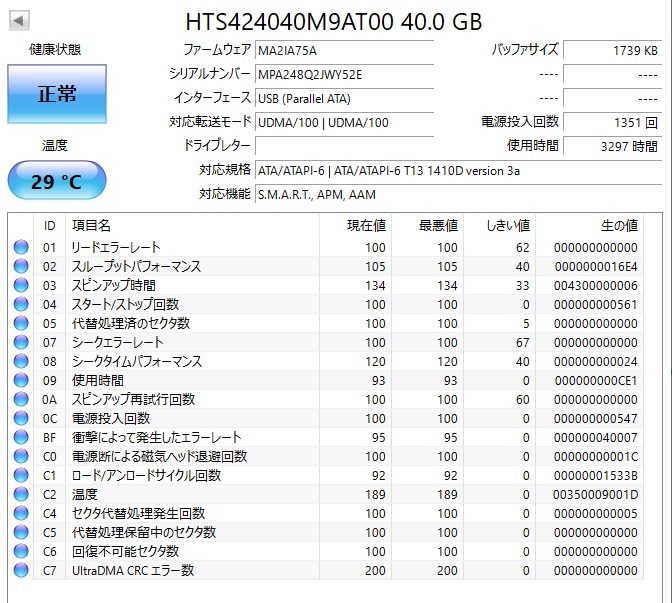Click the 対応機能 field S.M.A.R.T., APM, AAM
The height and width of the screenshot is (603, 672).
point(459,195)
